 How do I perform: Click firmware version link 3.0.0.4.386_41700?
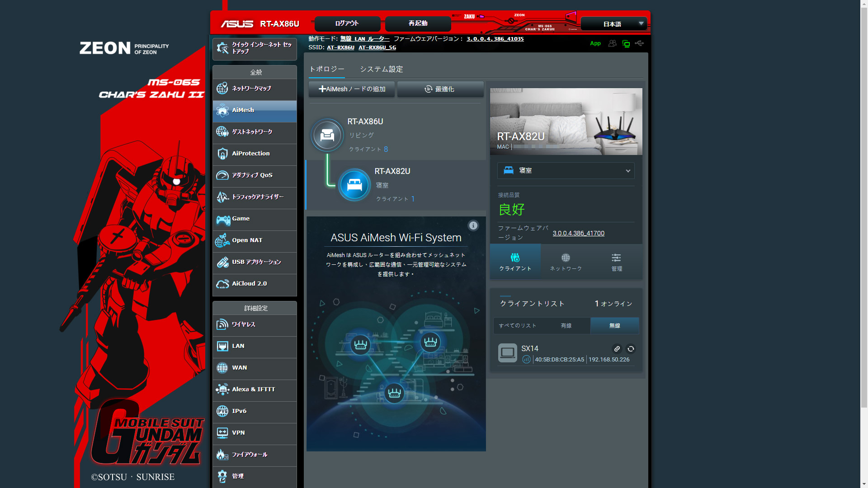coord(578,233)
